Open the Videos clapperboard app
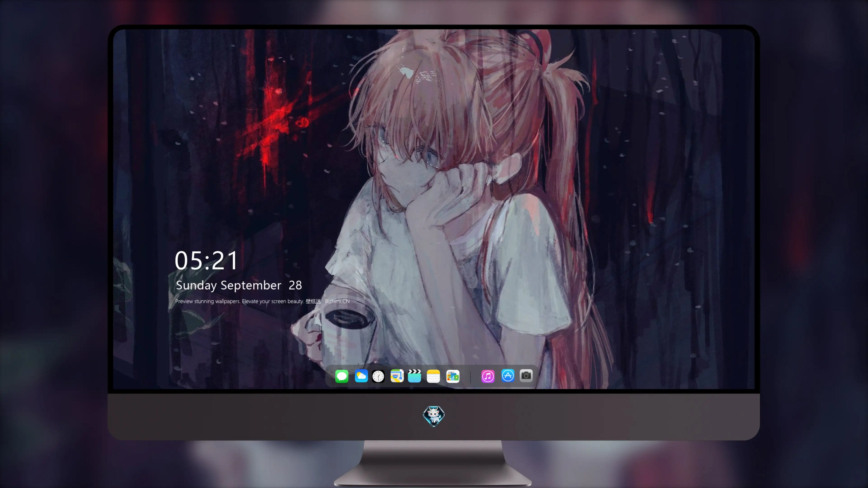 [x=415, y=376]
